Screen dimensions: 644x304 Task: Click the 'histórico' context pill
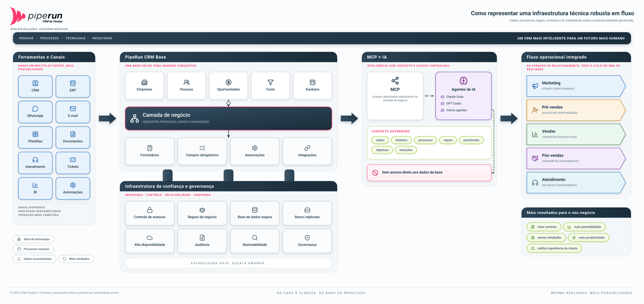pyautogui.click(x=402, y=140)
